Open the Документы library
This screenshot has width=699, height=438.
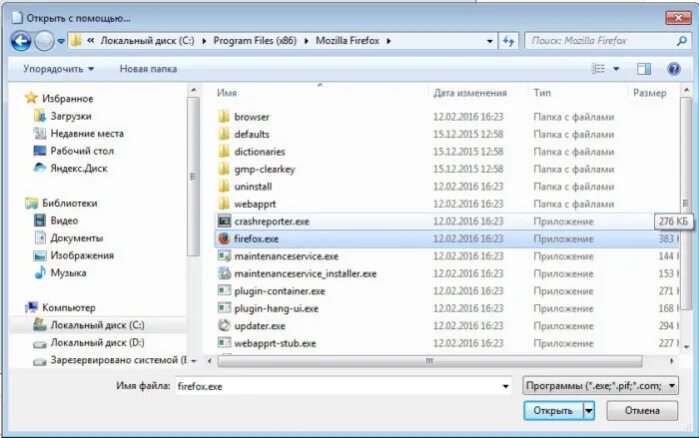pos(76,238)
